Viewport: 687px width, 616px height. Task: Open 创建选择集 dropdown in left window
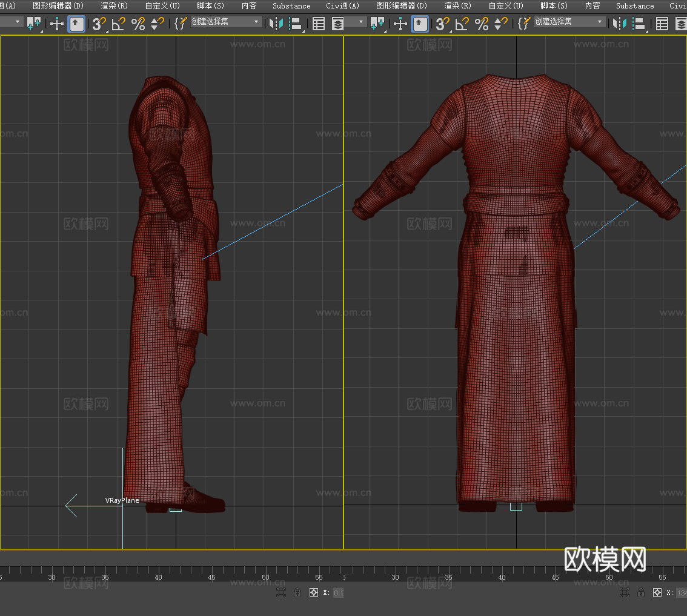pos(226,22)
